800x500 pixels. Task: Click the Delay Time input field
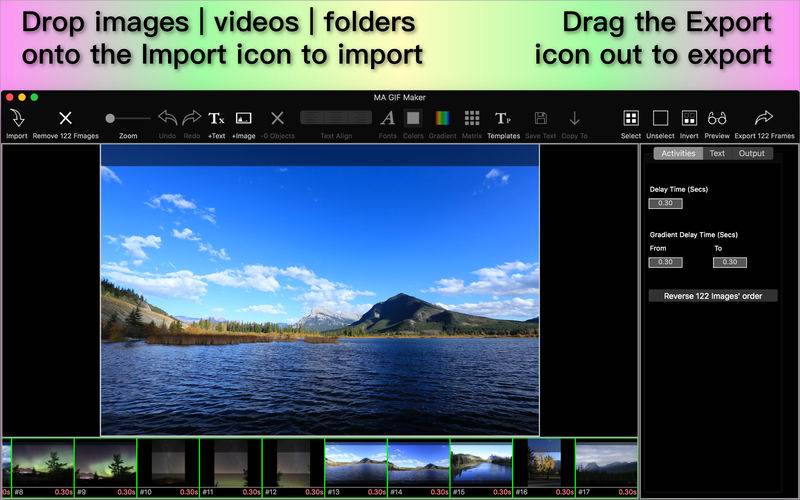coord(665,203)
